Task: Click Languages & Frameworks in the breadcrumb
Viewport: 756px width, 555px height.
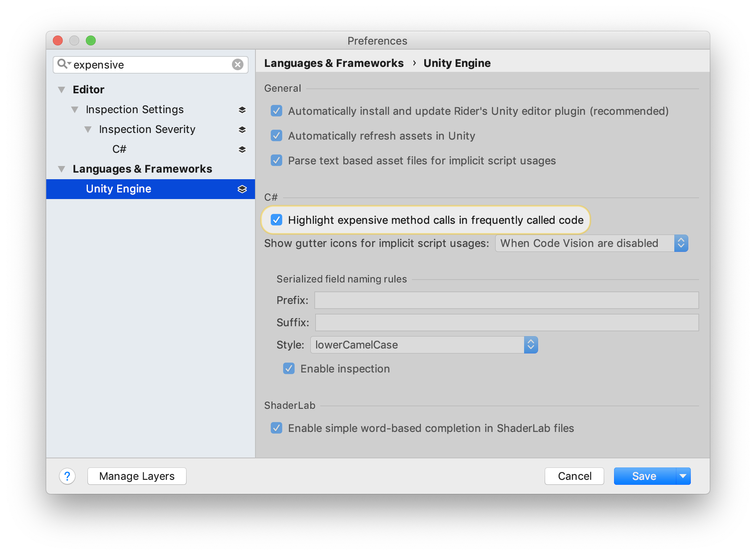Action: pyautogui.click(x=333, y=63)
